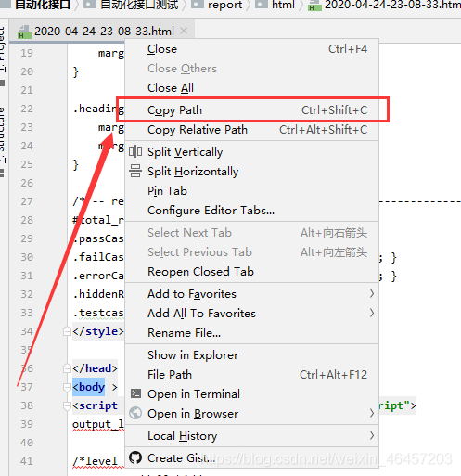Choose Close from the context menu
The height and width of the screenshot is (476, 461).
(251, 49)
